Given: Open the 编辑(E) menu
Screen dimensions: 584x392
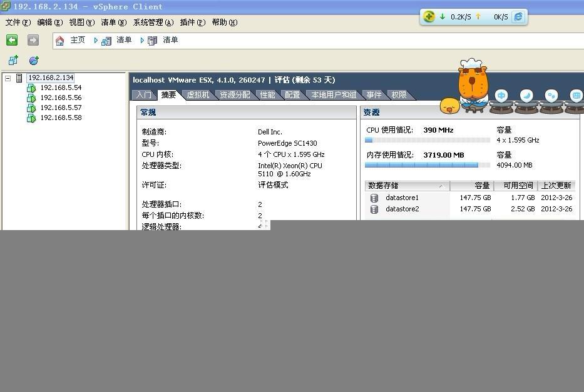Looking at the screenshot, I should [50, 23].
